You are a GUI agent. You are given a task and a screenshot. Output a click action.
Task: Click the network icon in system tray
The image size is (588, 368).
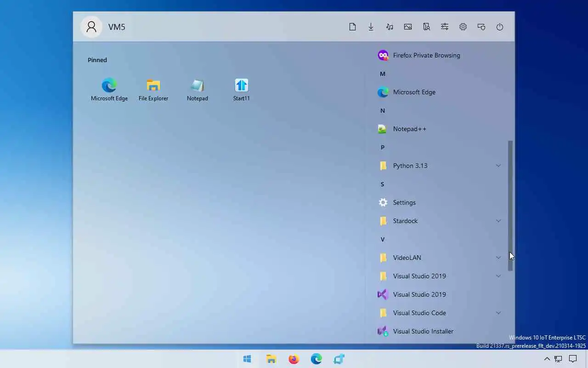tap(558, 359)
